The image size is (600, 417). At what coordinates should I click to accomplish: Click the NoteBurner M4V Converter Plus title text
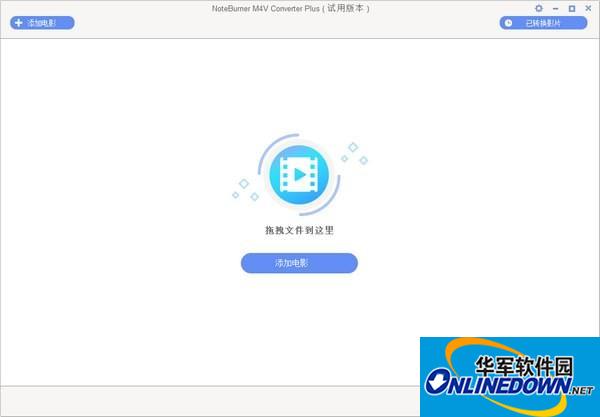291,8
